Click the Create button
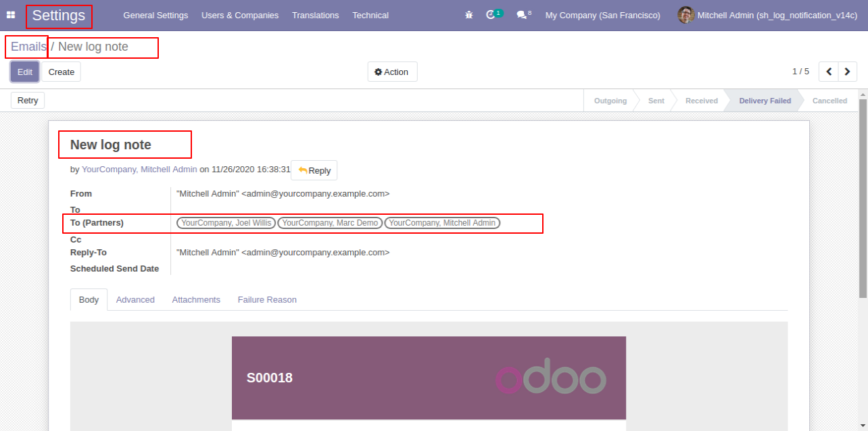 click(62, 72)
